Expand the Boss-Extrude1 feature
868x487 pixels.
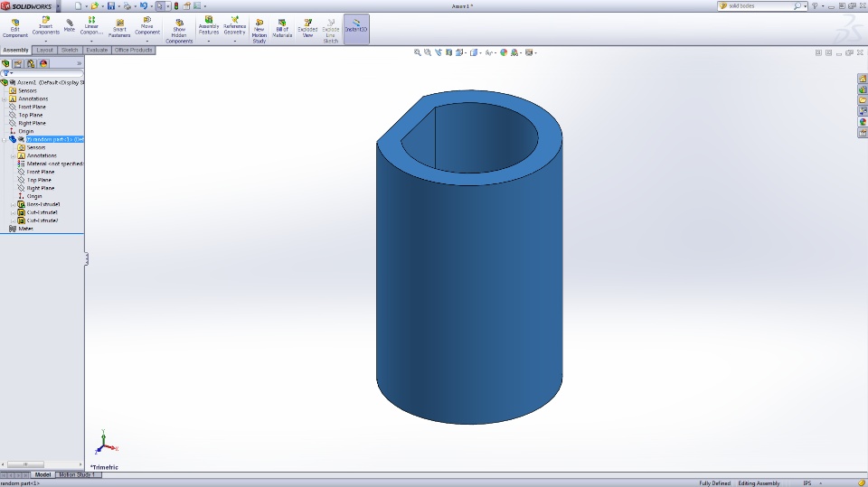pos(13,205)
